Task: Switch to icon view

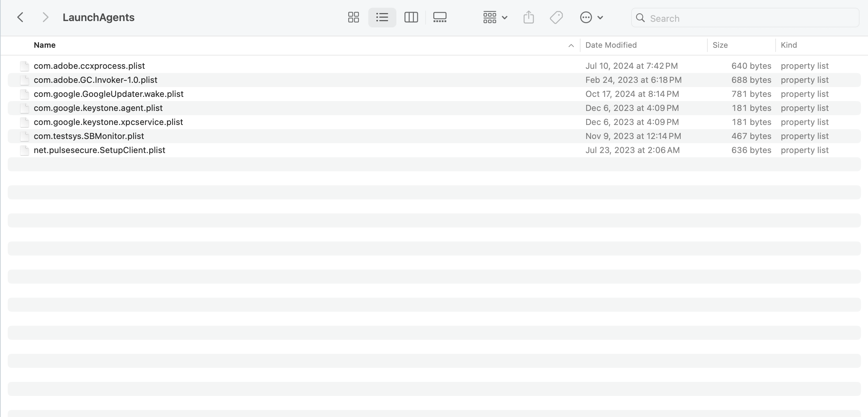Action: pos(353,17)
